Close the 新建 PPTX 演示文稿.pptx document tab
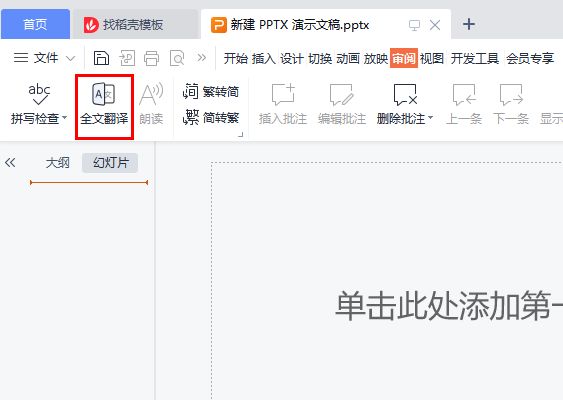 coord(435,25)
